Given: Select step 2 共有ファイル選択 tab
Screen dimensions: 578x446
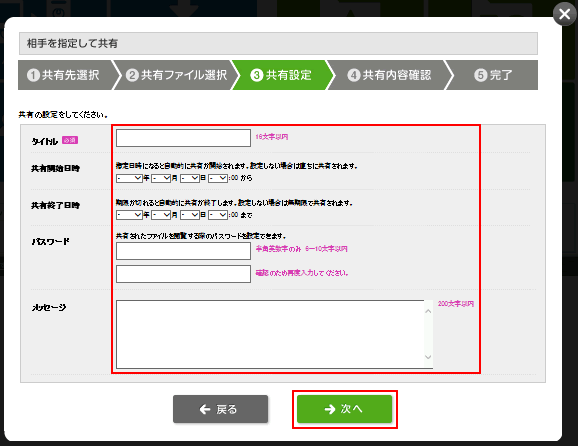Looking at the screenshot, I should click(176, 75).
